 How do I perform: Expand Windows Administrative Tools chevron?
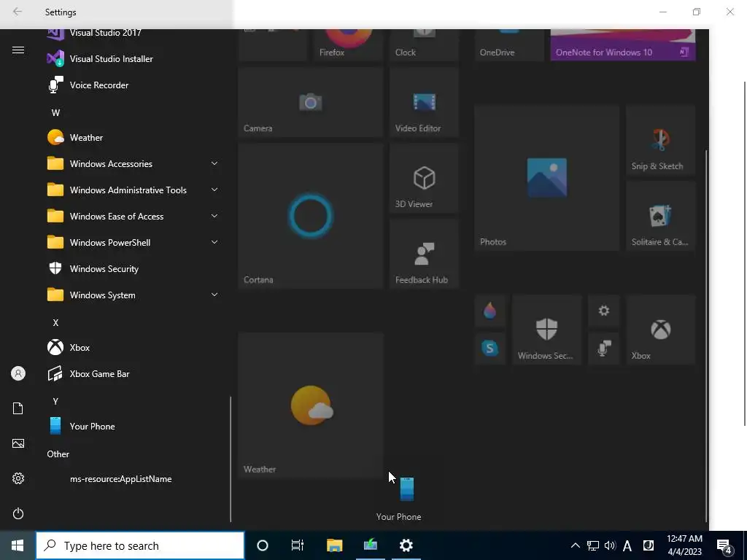214,190
